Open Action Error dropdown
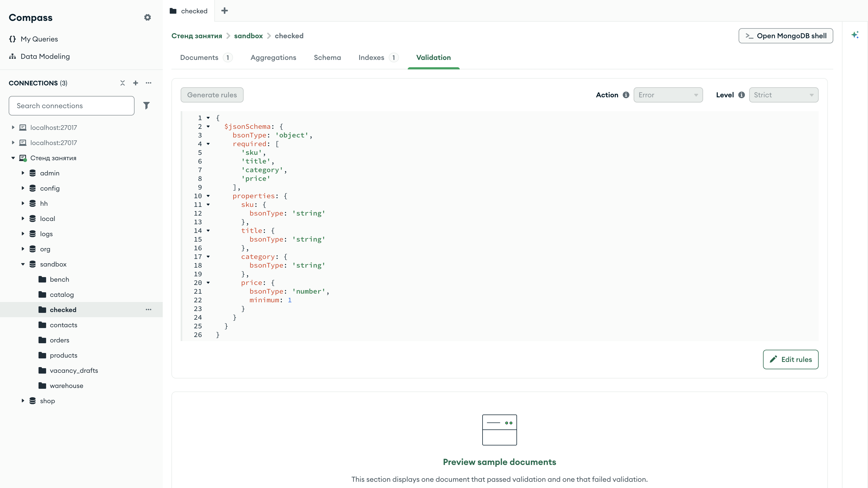Viewport: 868px width, 488px height. (668, 95)
